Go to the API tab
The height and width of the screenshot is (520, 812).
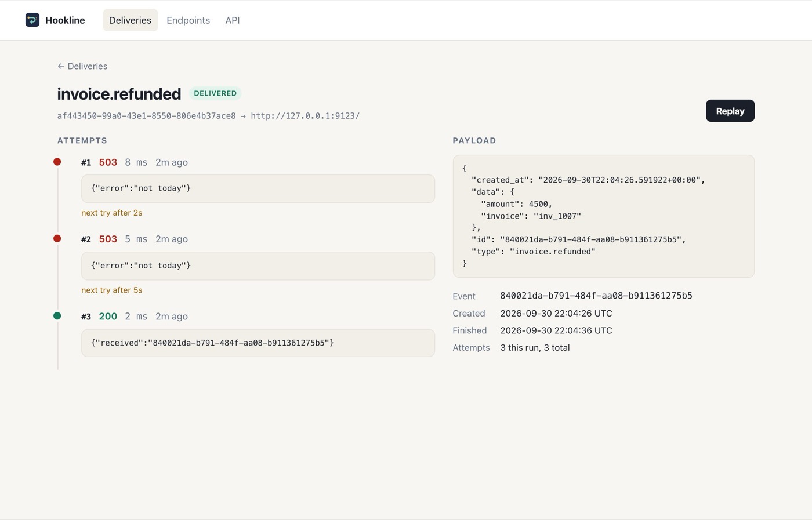point(233,20)
